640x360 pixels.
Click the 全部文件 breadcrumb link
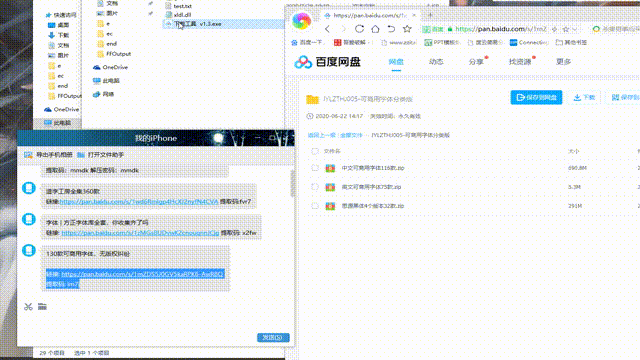(x=351, y=135)
